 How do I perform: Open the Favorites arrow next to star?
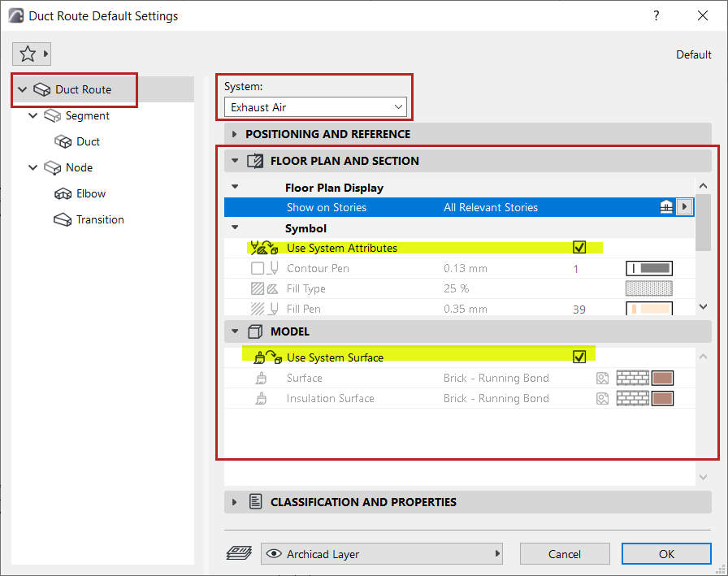point(45,54)
